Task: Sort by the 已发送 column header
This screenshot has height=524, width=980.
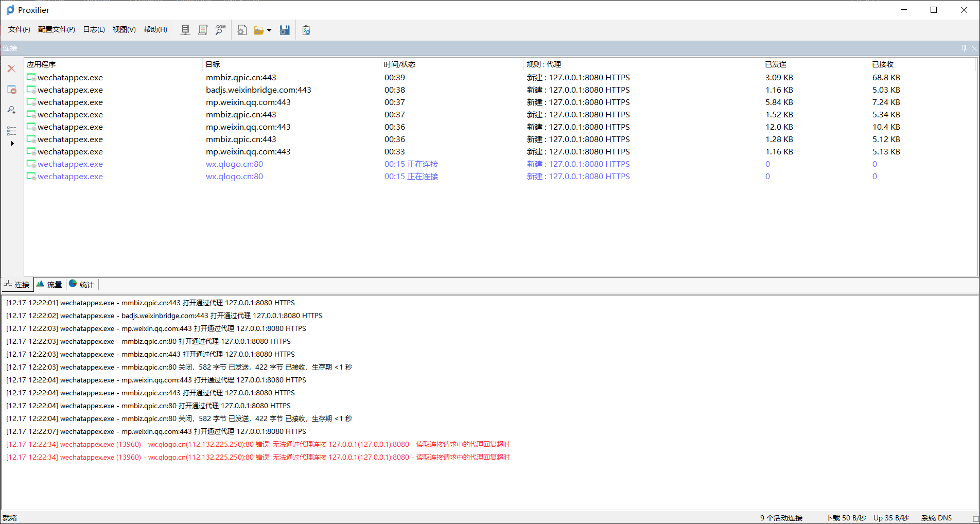Action: coord(816,64)
